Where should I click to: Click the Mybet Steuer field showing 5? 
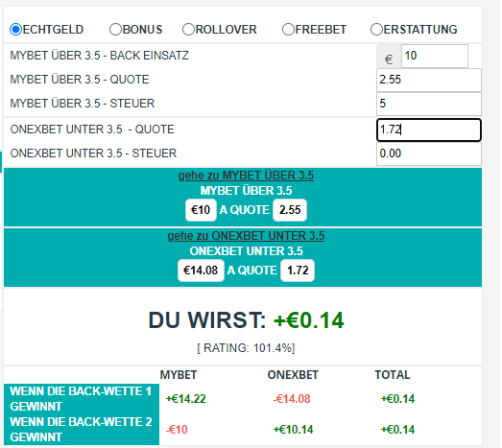coord(429,104)
